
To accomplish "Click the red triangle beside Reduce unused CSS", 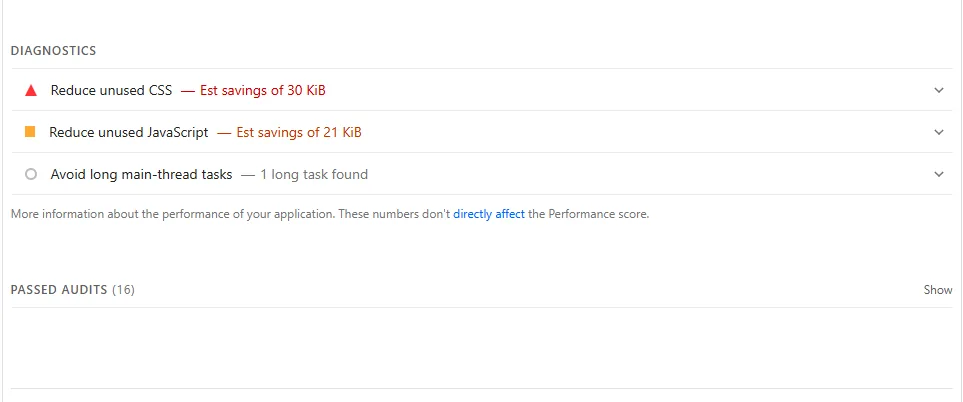I will 31,91.
